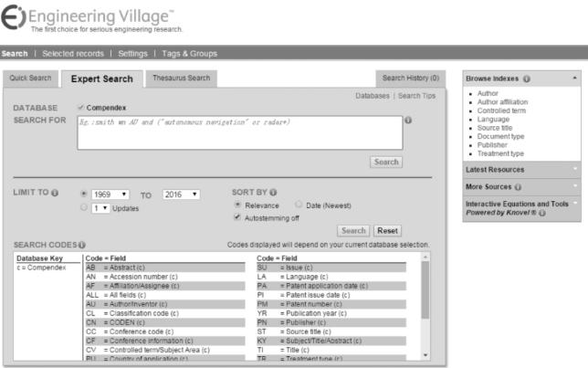The image size is (588, 368).
Task: Select the CL = Classification code (c) row
Action: (x=165, y=313)
